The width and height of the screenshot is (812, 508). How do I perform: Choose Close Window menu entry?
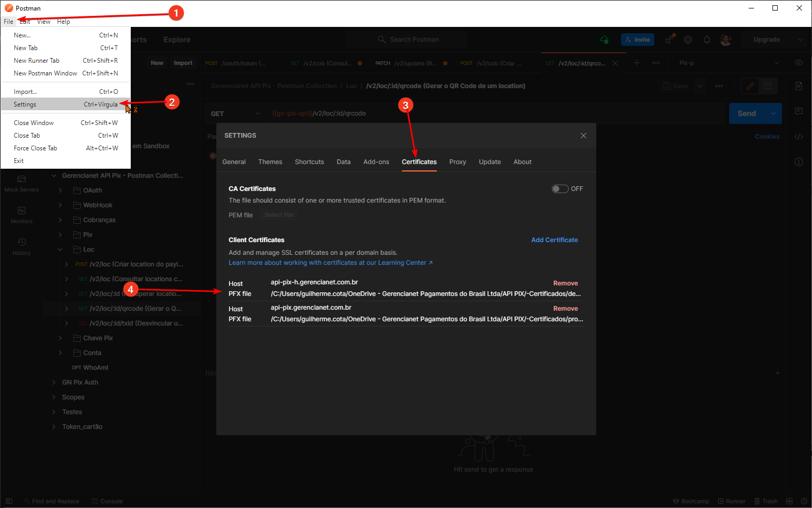[65, 123]
